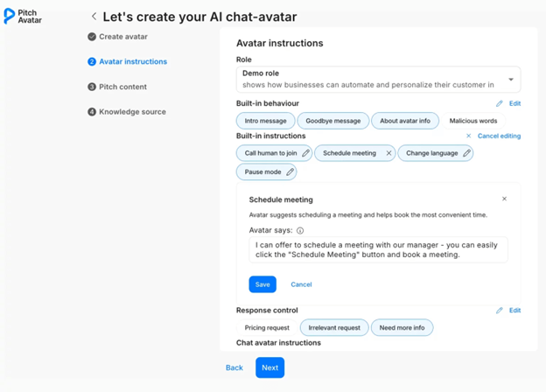546x392 pixels.
Task: Click pencil icon on Change language chip
Action: 466,153
